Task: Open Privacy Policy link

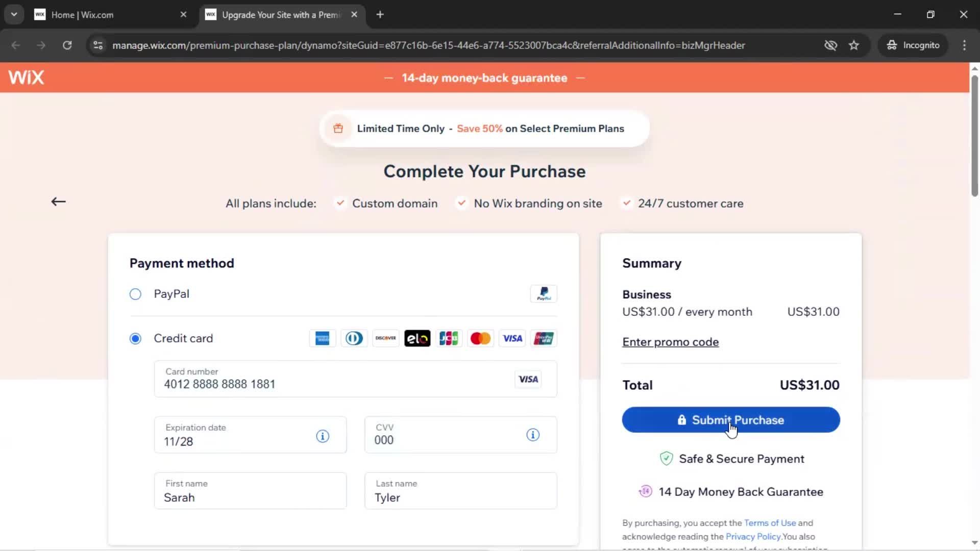Action: (753, 537)
